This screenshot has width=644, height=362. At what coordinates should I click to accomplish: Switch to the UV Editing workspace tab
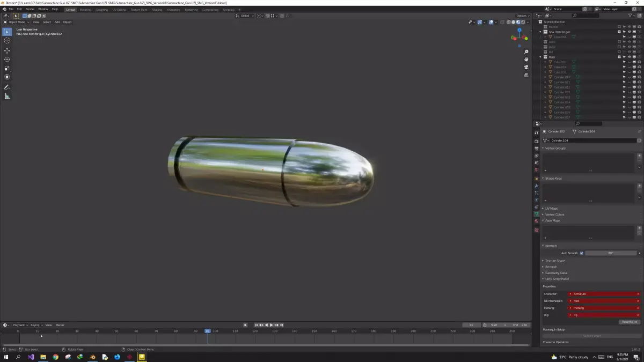pyautogui.click(x=119, y=10)
